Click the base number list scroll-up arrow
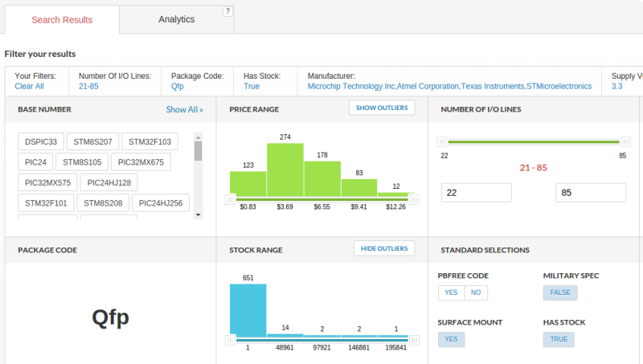 198,137
